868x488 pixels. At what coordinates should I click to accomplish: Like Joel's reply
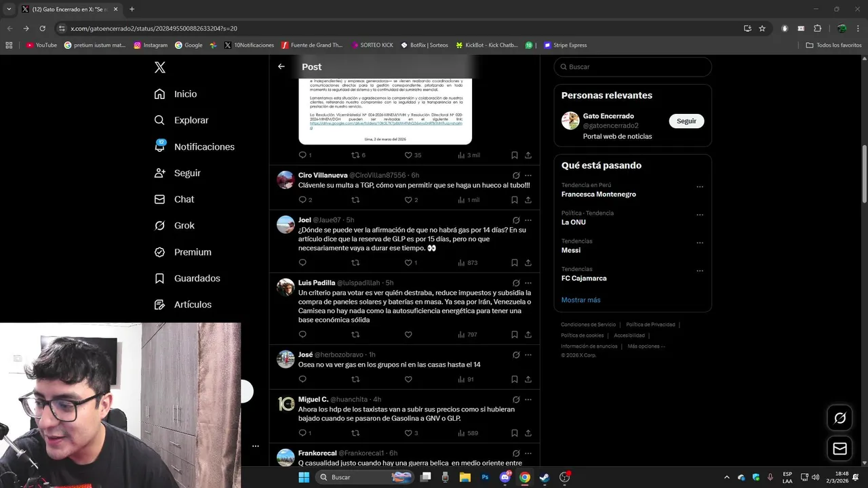[408, 262]
